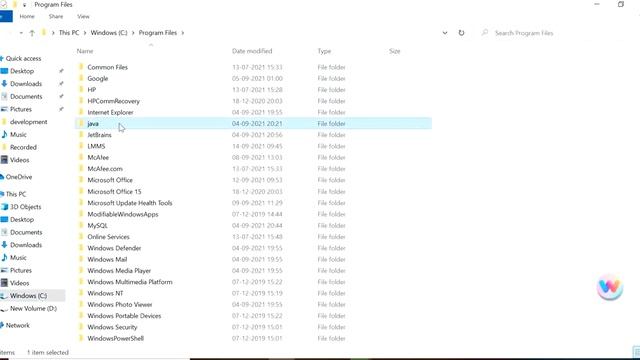Image resolution: width=640 pixels, height=360 pixels.
Task: Click the Up one level arrow
Action: (x=32, y=33)
